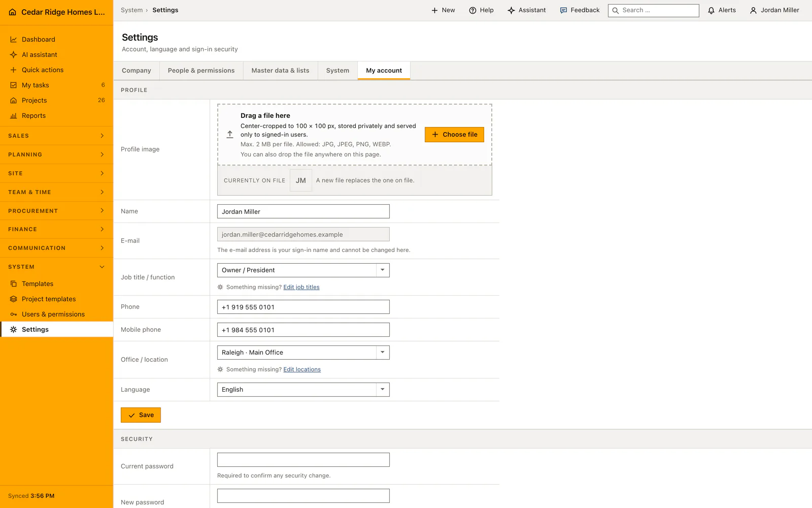This screenshot has height=508, width=812.
Task: Open Dashboard from the sidebar
Action: pyautogui.click(x=56, y=39)
